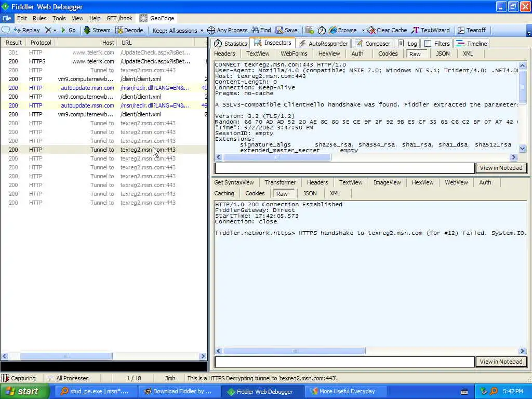Open the Tools menu
The image size is (532, 399).
[59, 18]
